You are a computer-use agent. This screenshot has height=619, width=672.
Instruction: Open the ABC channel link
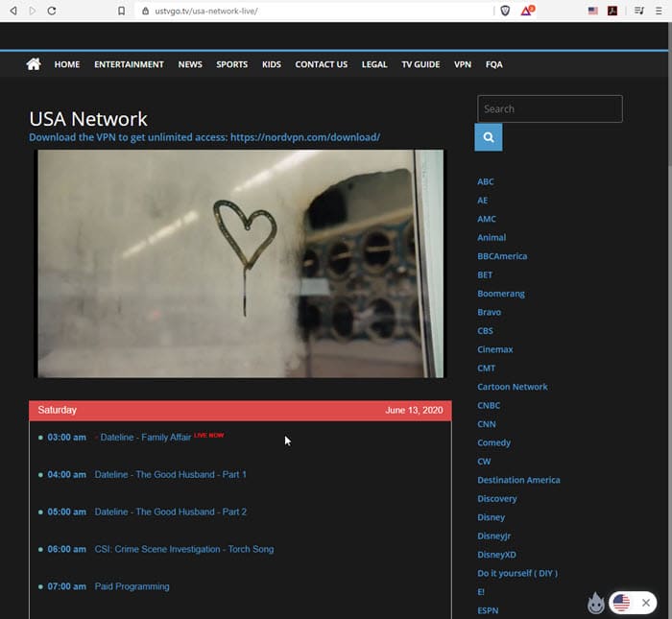486,181
